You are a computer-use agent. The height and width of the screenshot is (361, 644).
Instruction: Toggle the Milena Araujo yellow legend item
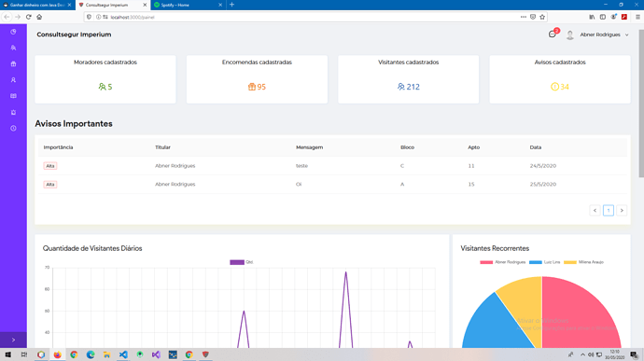(583, 262)
